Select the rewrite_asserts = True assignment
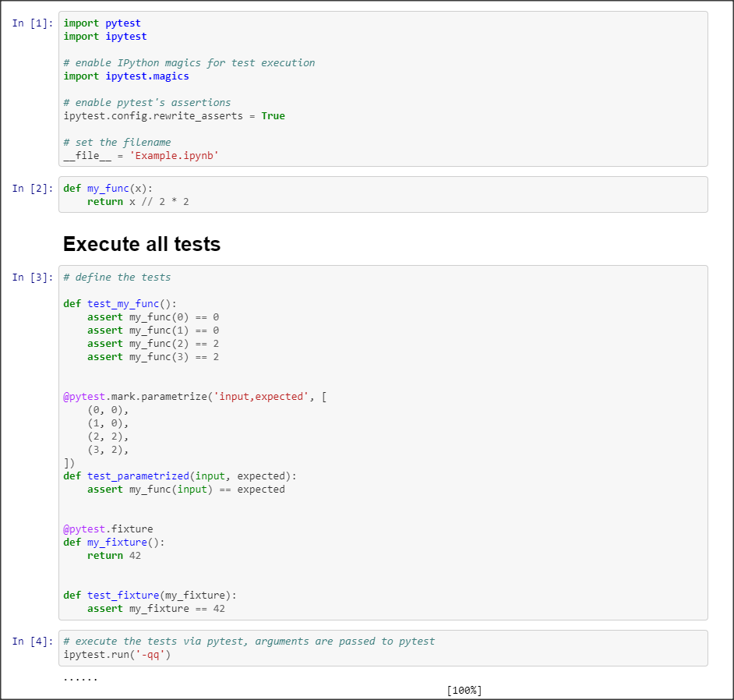 click(x=168, y=115)
